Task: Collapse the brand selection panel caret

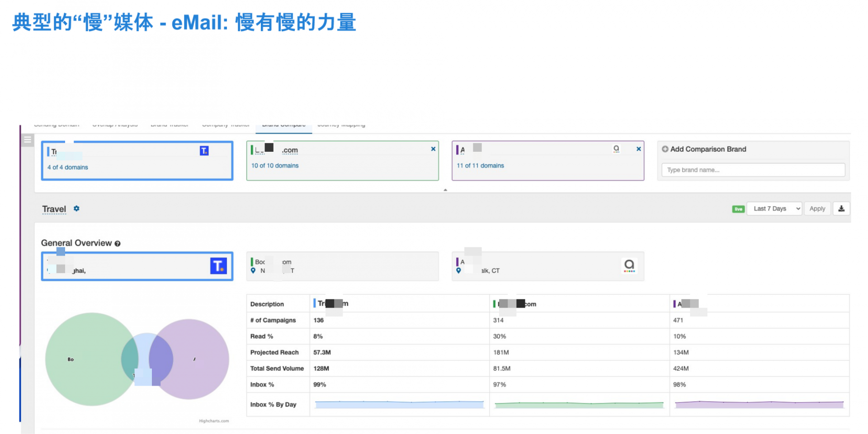Action: pos(445,190)
